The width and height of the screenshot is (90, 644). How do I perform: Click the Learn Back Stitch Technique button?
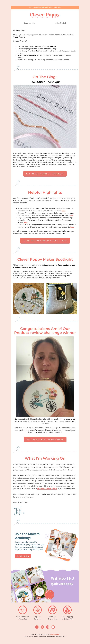(x=45, y=174)
